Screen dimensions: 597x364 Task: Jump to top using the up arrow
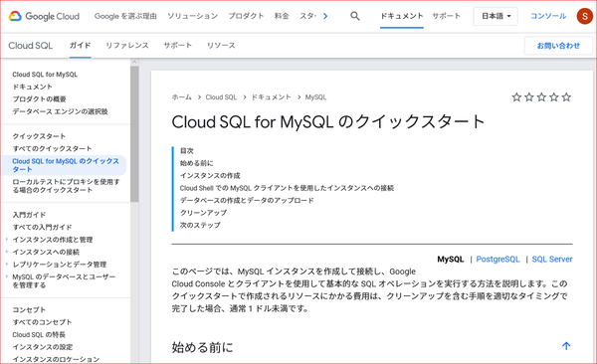pos(566,346)
